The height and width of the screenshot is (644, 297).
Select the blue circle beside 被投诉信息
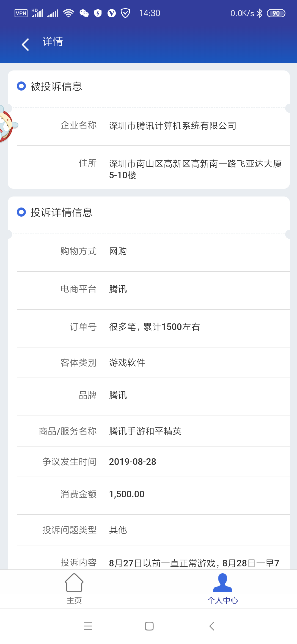tap(21, 86)
